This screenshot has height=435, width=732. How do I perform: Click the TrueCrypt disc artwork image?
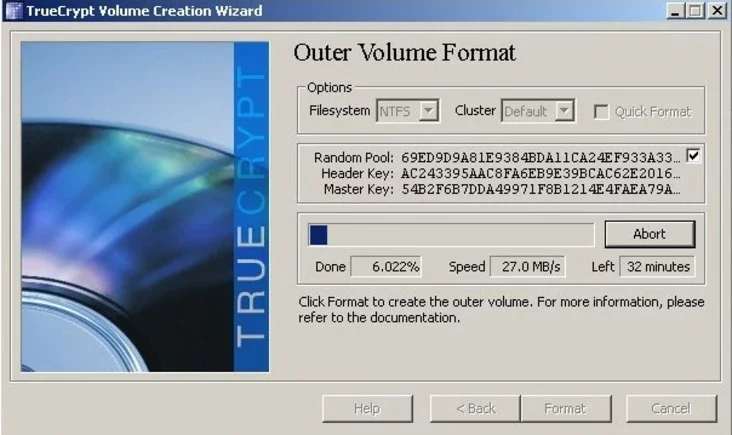(x=145, y=207)
